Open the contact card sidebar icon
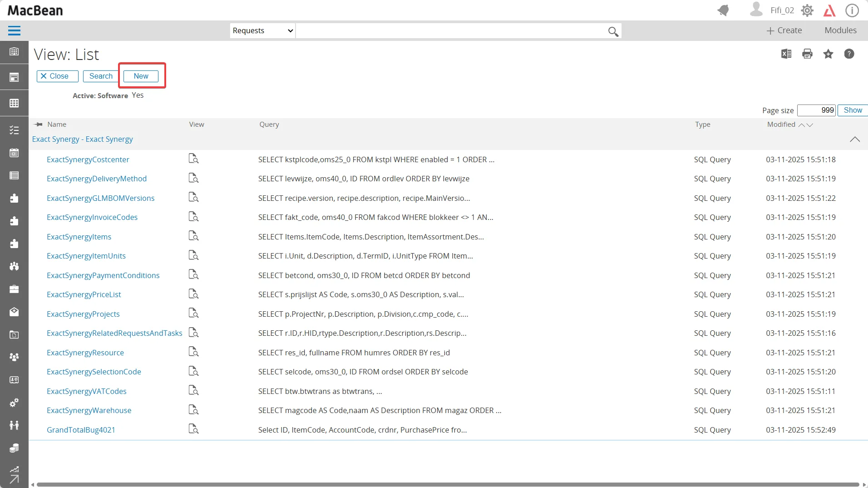The width and height of the screenshot is (868, 488). pyautogui.click(x=14, y=380)
